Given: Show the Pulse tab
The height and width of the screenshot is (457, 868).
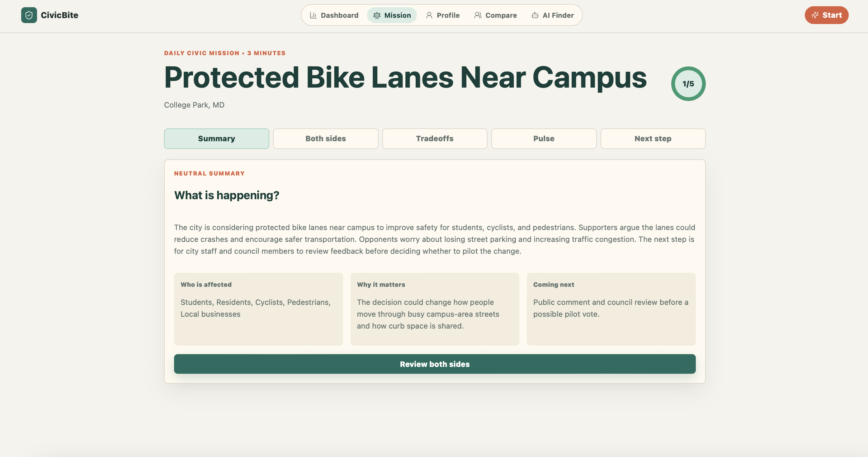Looking at the screenshot, I should click(544, 139).
